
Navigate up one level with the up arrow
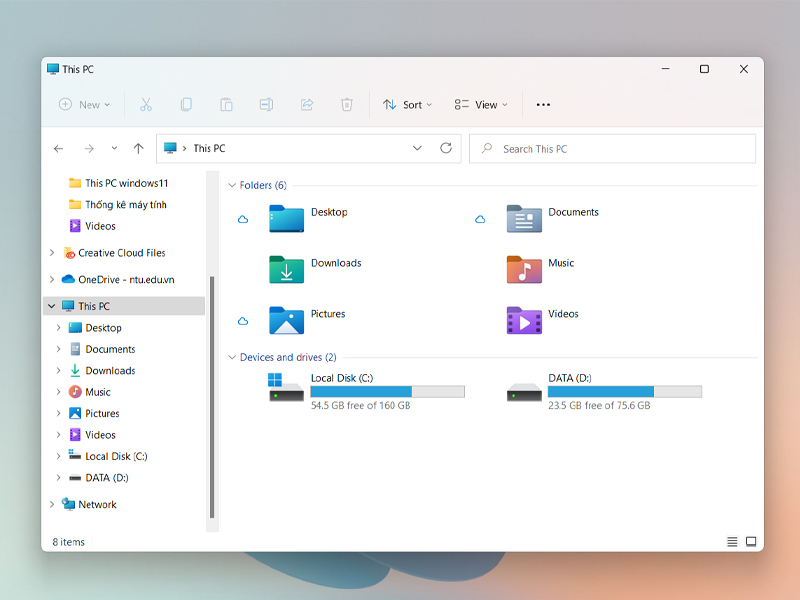coord(139,148)
